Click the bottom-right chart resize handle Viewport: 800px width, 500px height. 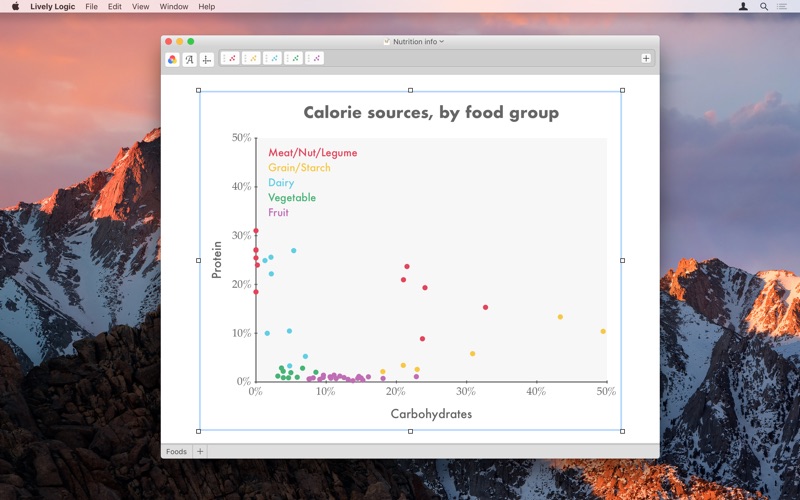click(622, 431)
